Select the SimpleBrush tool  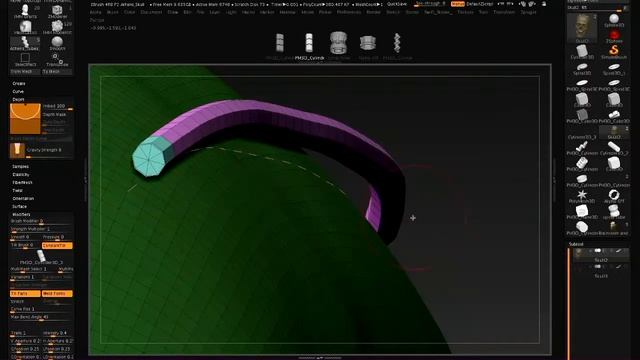click(x=614, y=52)
